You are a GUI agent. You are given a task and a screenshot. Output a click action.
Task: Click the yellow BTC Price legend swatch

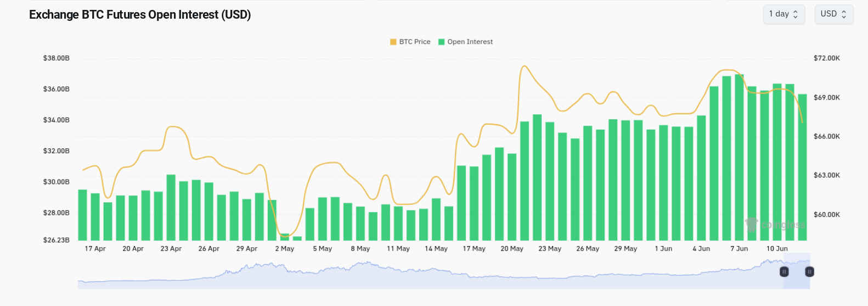(x=393, y=42)
